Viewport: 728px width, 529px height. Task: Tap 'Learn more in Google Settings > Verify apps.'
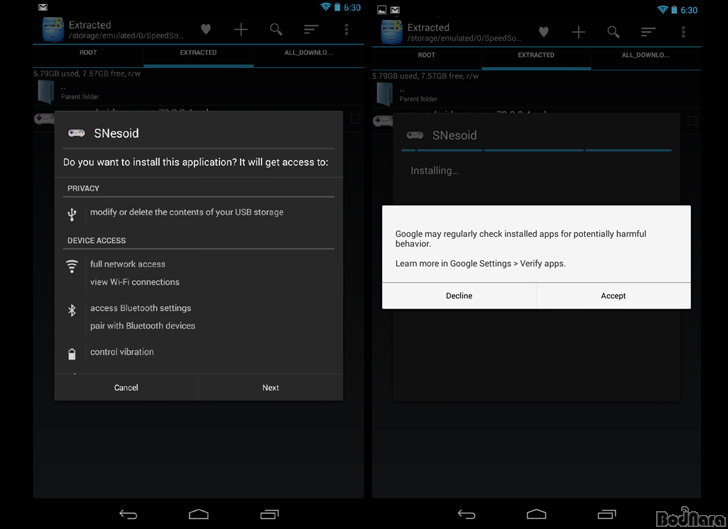(481, 263)
